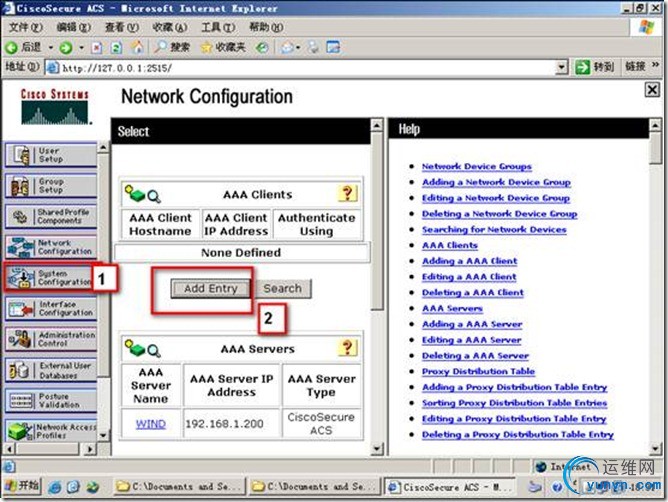Viewport: 668px width, 502px height.
Task: Open the Back button history dropdown
Action: click(x=51, y=47)
